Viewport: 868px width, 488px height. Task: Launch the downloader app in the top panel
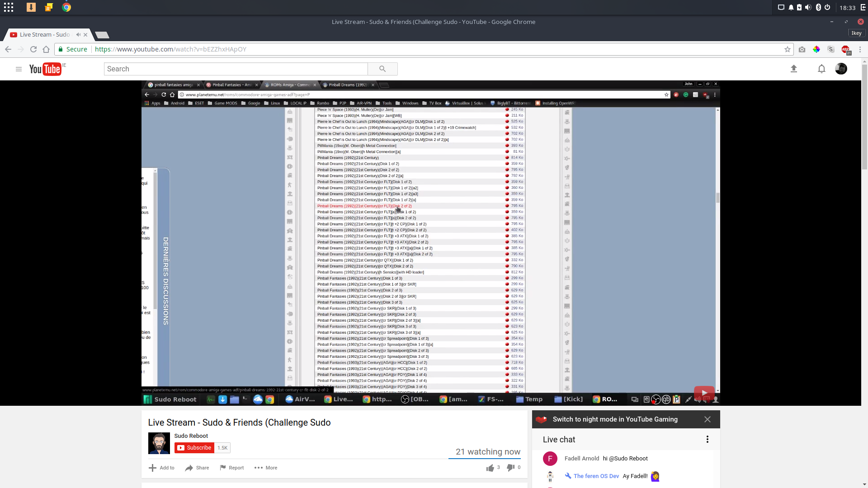[x=31, y=7]
